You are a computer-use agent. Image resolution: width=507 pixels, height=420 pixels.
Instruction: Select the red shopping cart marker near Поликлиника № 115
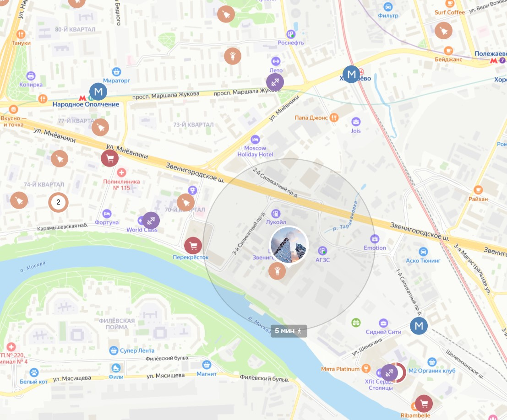[x=109, y=158]
